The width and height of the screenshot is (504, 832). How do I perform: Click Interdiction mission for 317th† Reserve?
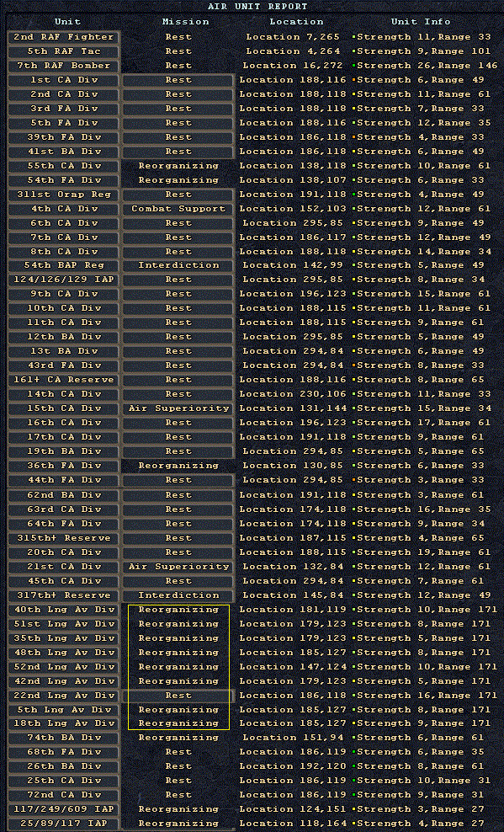tap(178, 595)
